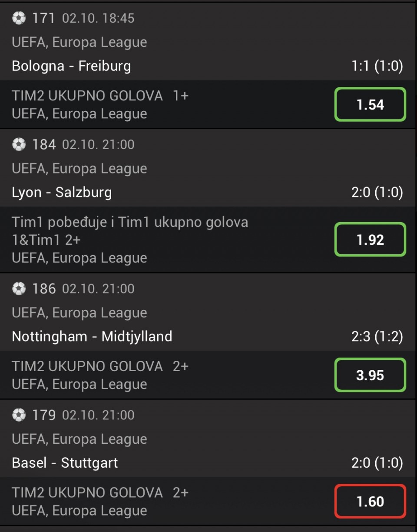Viewport: 417px width, 532px height.
Task: Click the soccer ball icon beside match 179
Action: (19, 415)
